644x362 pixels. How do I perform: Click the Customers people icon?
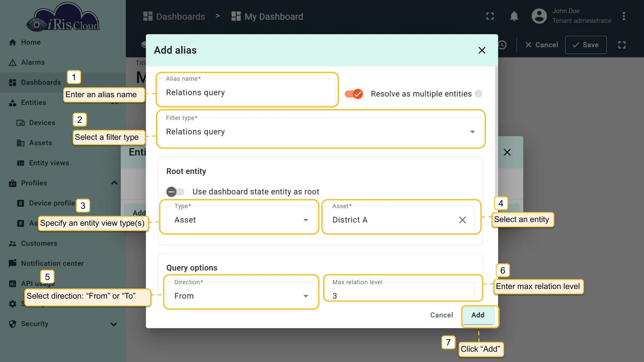click(12, 243)
